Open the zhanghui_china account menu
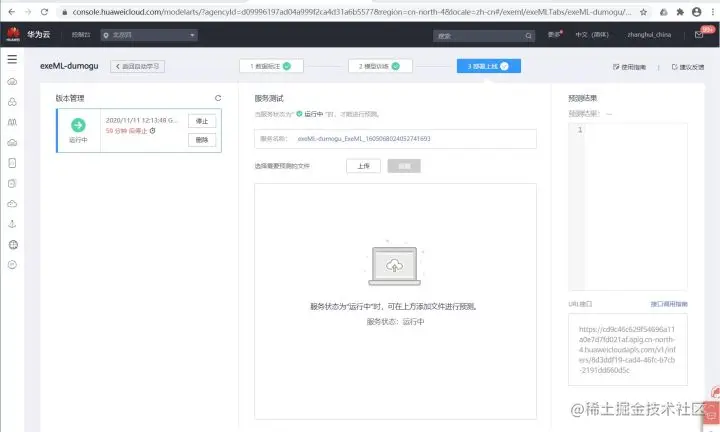 (x=649, y=34)
